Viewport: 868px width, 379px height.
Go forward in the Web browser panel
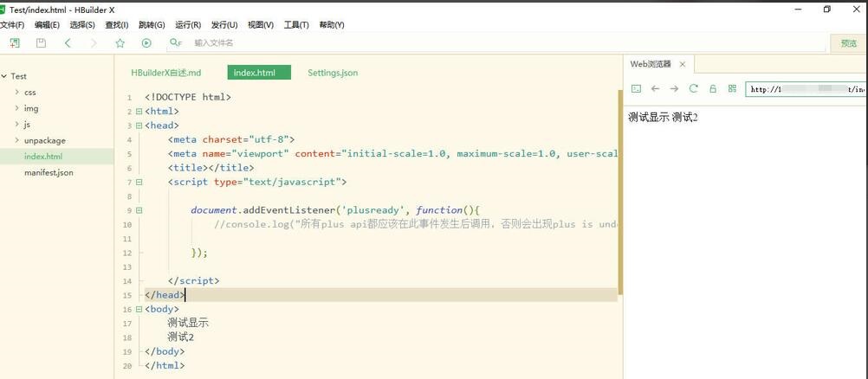coord(674,88)
